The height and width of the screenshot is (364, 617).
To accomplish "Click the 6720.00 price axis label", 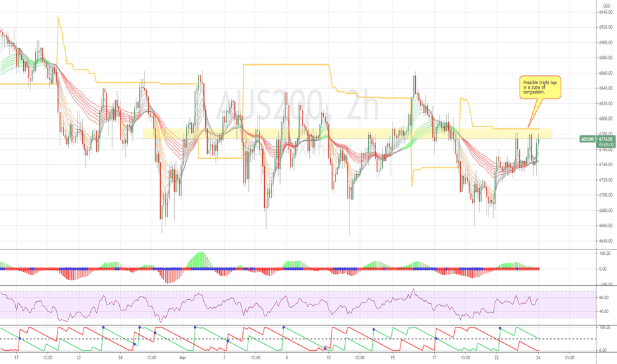I will (x=606, y=180).
